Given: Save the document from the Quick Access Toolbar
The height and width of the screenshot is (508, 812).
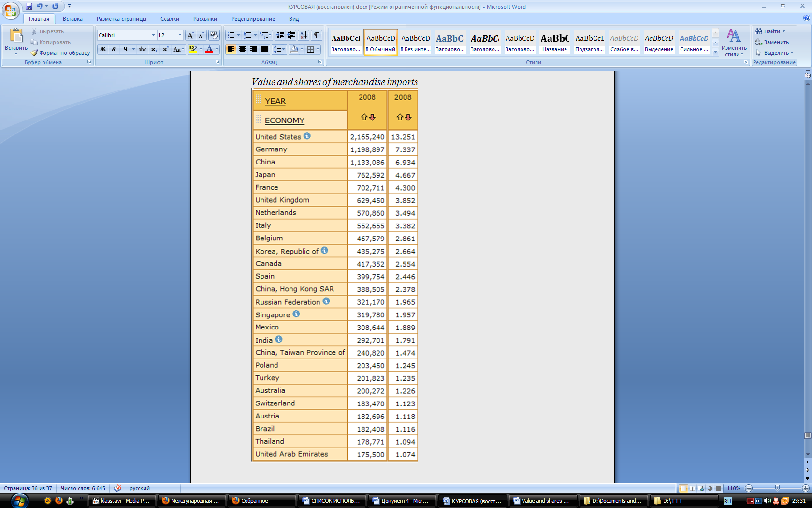Looking at the screenshot, I should [x=29, y=6].
